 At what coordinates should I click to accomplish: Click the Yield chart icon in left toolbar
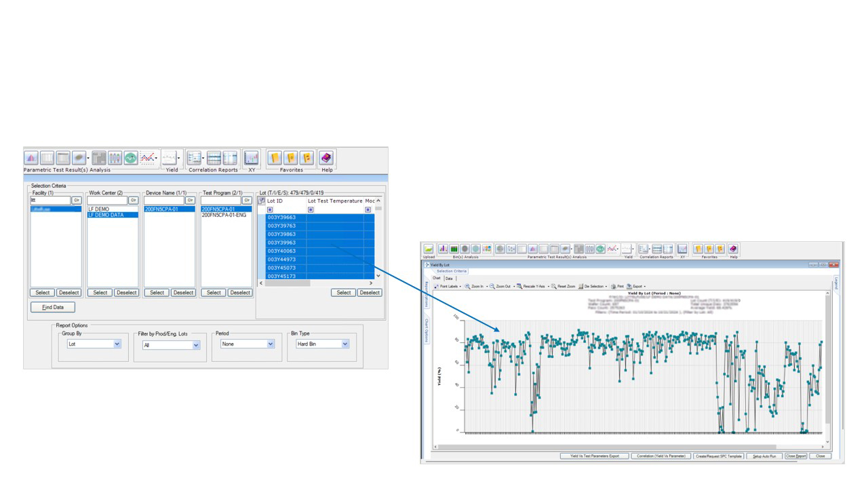point(169,158)
